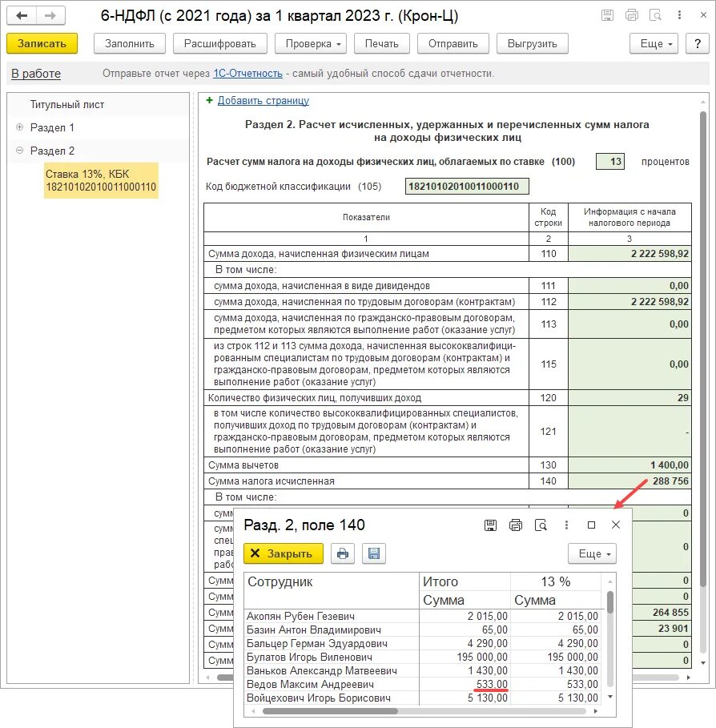Viewport: 716px width, 728px height.
Task: Open the main Еще dropdown
Action: [654, 43]
